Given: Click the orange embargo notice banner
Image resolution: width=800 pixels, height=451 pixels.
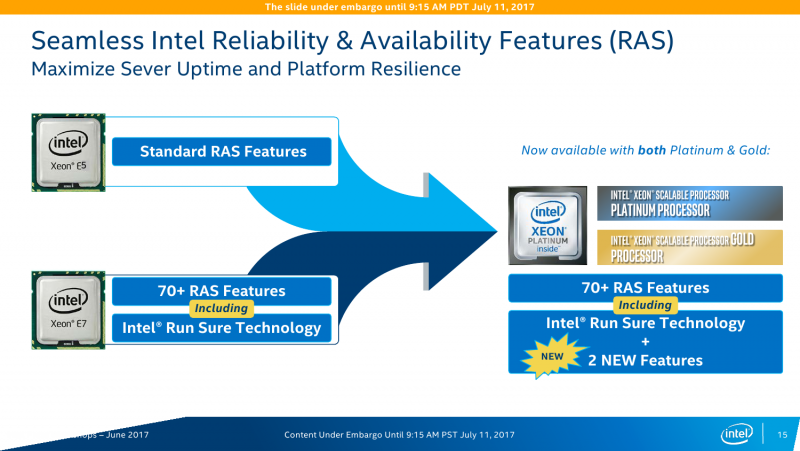Looking at the screenshot, I should [400, 7].
